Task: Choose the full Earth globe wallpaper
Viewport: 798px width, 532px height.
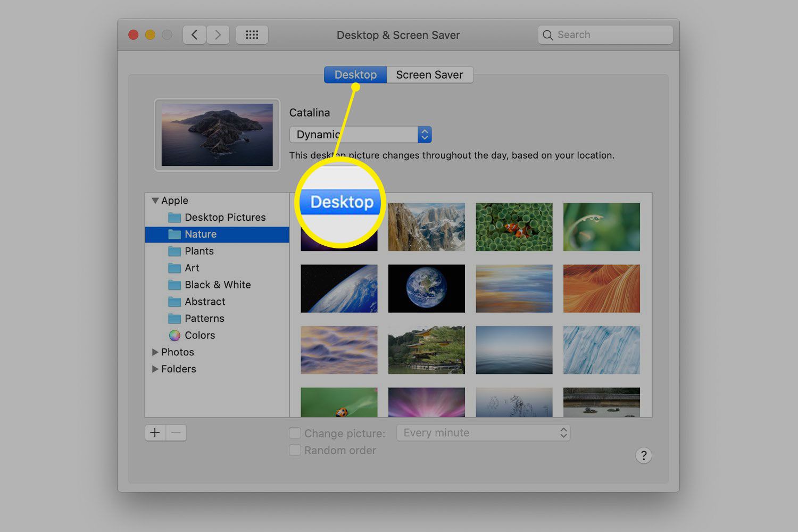Action: 427,289
